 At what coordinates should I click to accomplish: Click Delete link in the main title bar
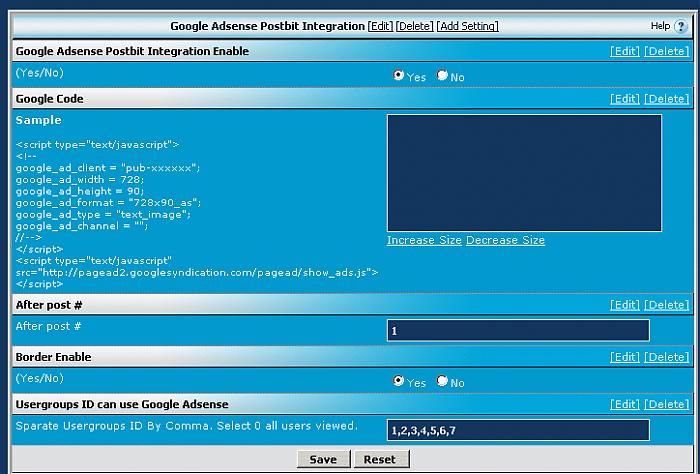pos(415,26)
